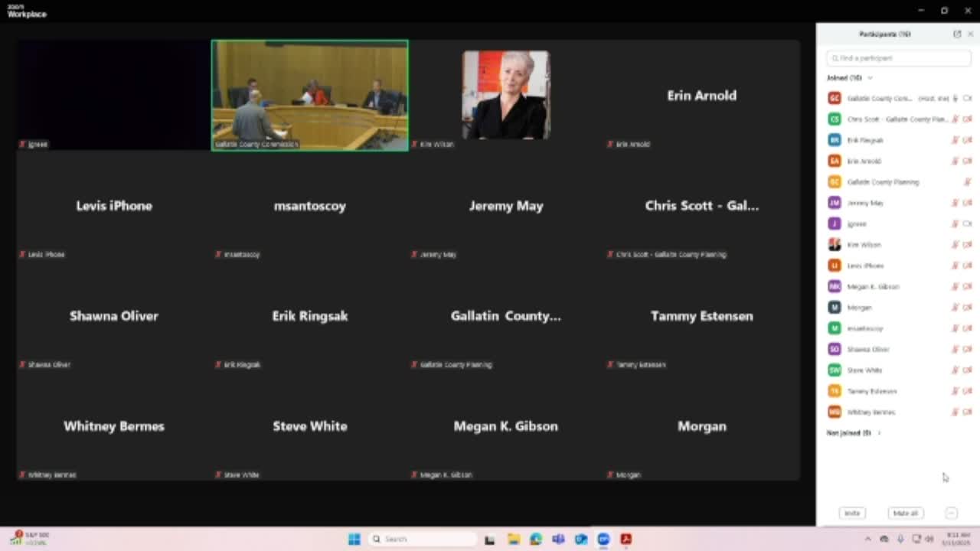Select the Steve White video tile
Screen dimensions: 980x551
pyautogui.click(x=310, y=426)
